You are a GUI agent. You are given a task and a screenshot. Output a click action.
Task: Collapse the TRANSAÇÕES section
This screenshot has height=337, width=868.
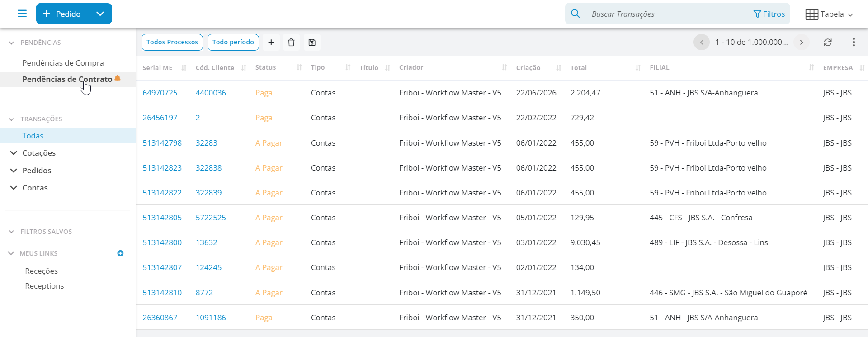click(x=11, y=119)
